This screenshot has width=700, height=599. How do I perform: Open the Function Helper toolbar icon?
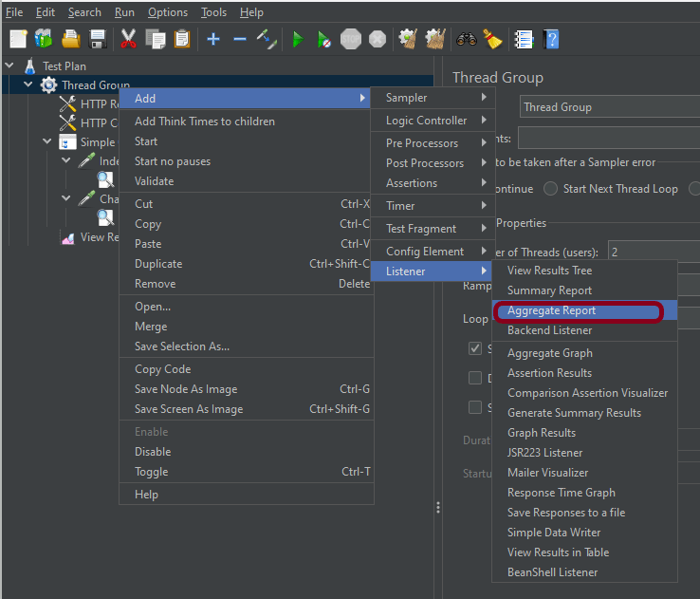point(524,39)
